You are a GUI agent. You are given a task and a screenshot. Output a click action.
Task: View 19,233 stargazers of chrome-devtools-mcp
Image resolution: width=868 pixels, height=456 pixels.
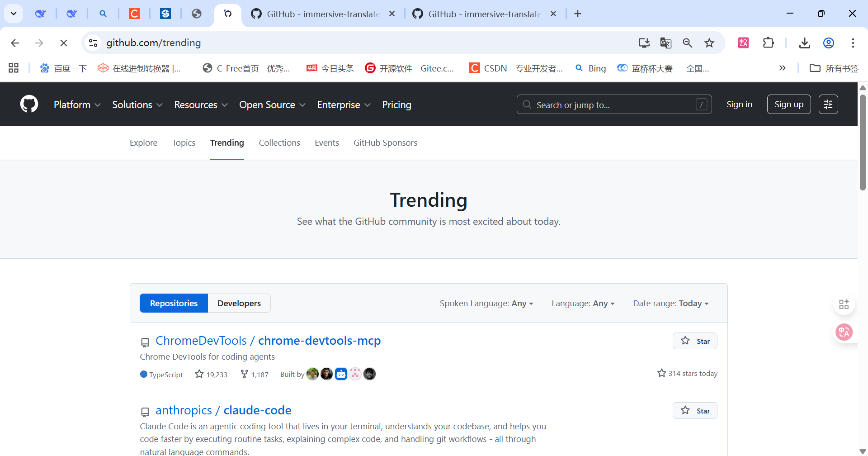(x=211, y=374)
